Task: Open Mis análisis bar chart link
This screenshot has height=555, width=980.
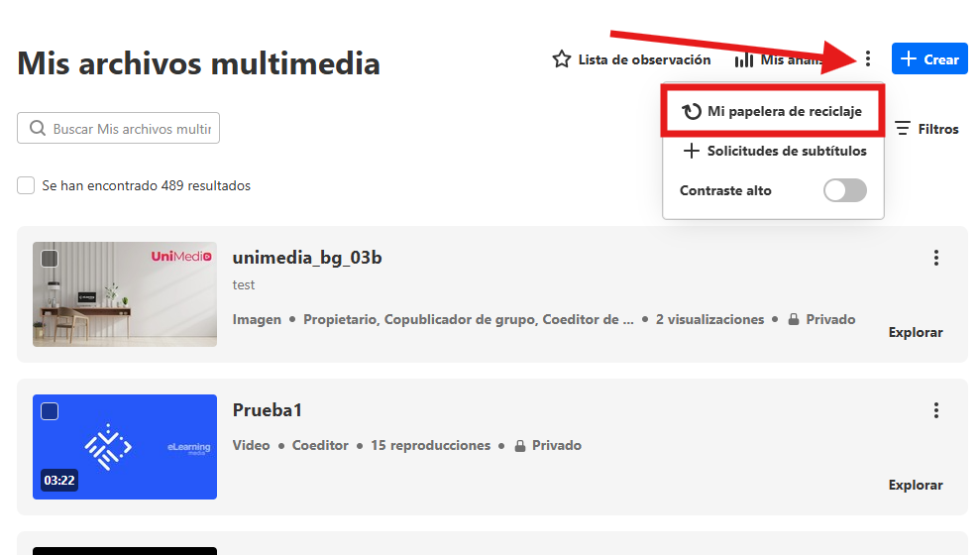Action: [x=779, y=60]
